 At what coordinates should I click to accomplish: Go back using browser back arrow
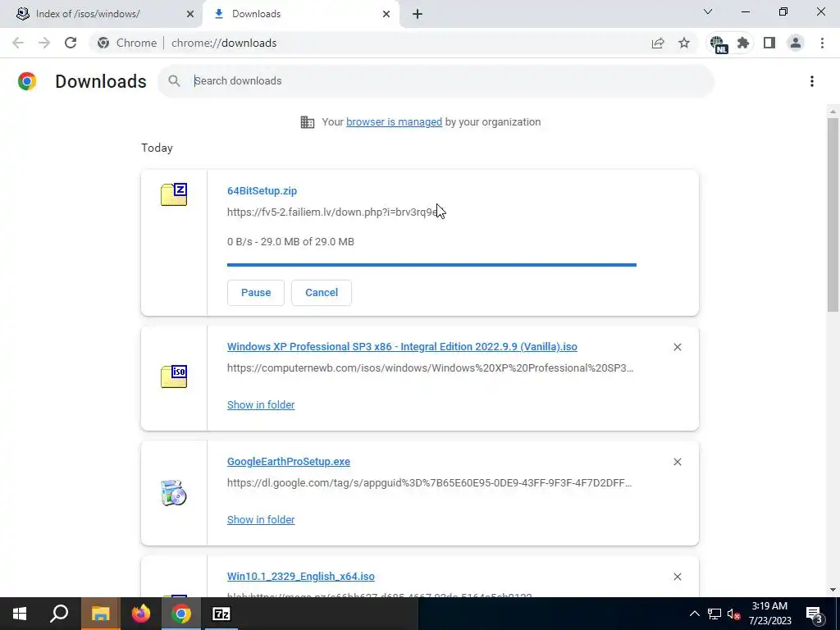point(18,43)
